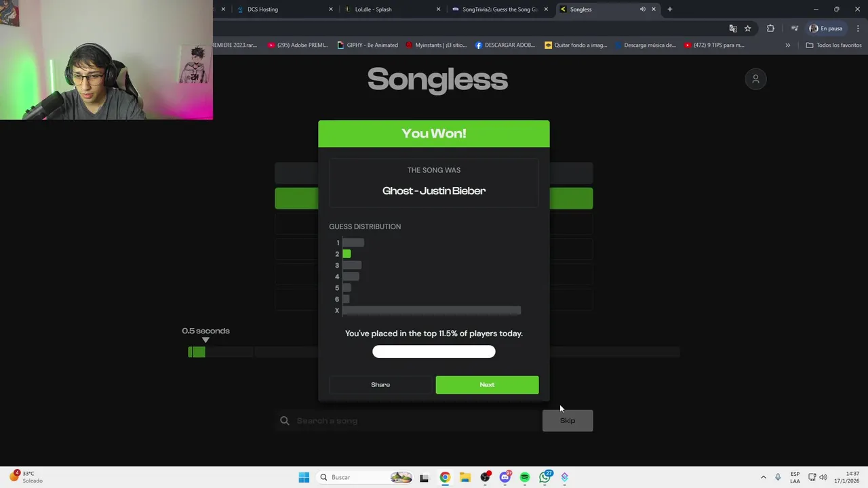Open the Descarga música de... bookmark
The width and height of the screenshot is (868, 488).
(x=646, y=45)
